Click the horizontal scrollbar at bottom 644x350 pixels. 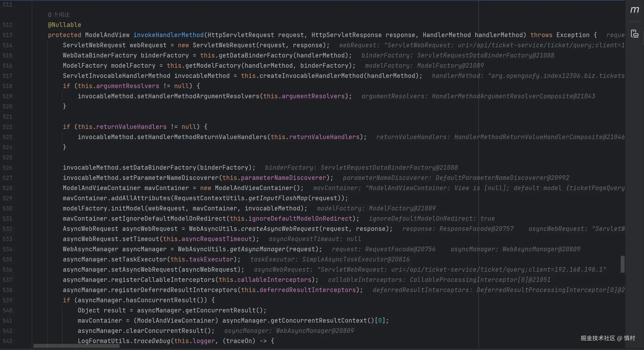pos(76,346)
